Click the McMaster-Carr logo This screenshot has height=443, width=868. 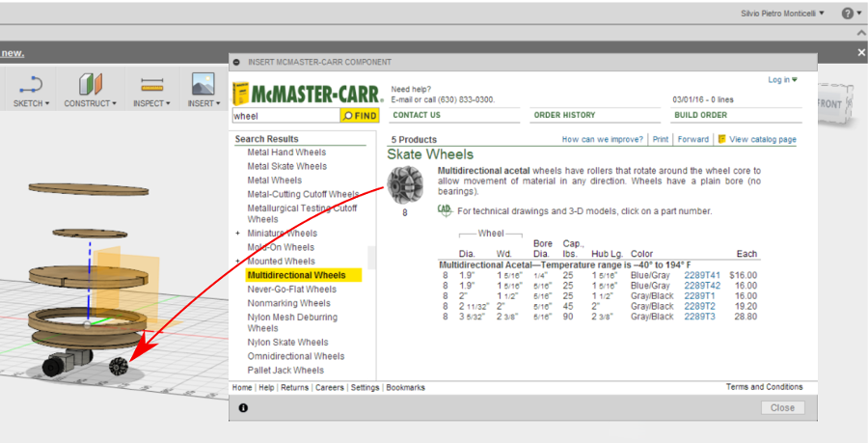pyautogui.click(x=308, y=93)
